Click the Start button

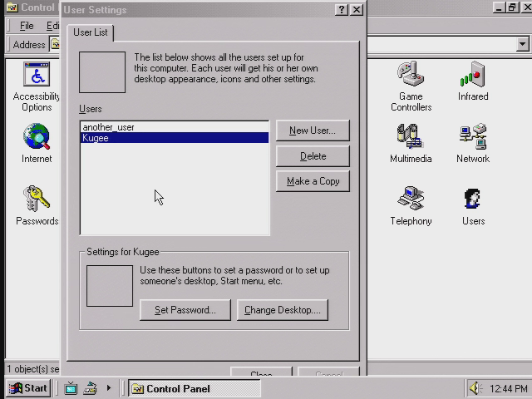(x=28, y=388)
